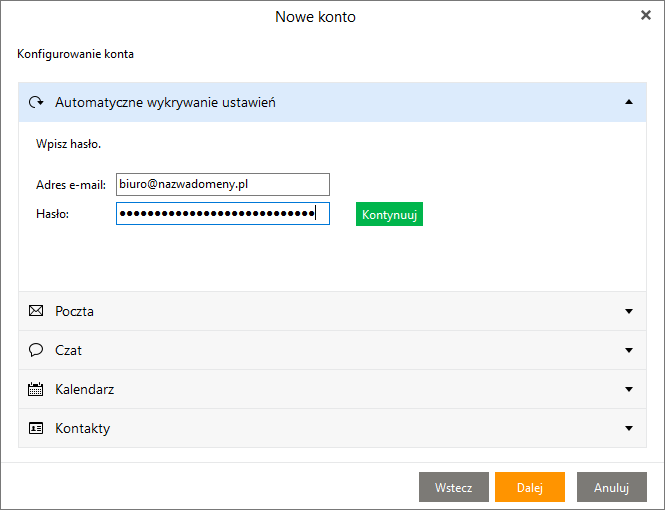Expand the Kalendarz section arrow
The width and height of the screenshot is (665, 510).
coord(629,389)
